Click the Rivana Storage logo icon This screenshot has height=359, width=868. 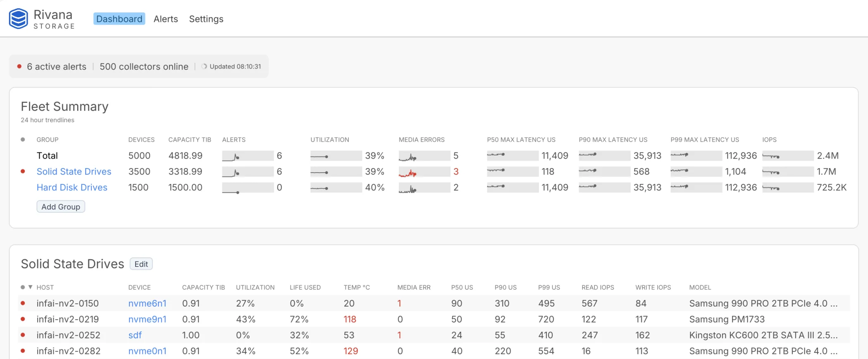pos(19,19)
